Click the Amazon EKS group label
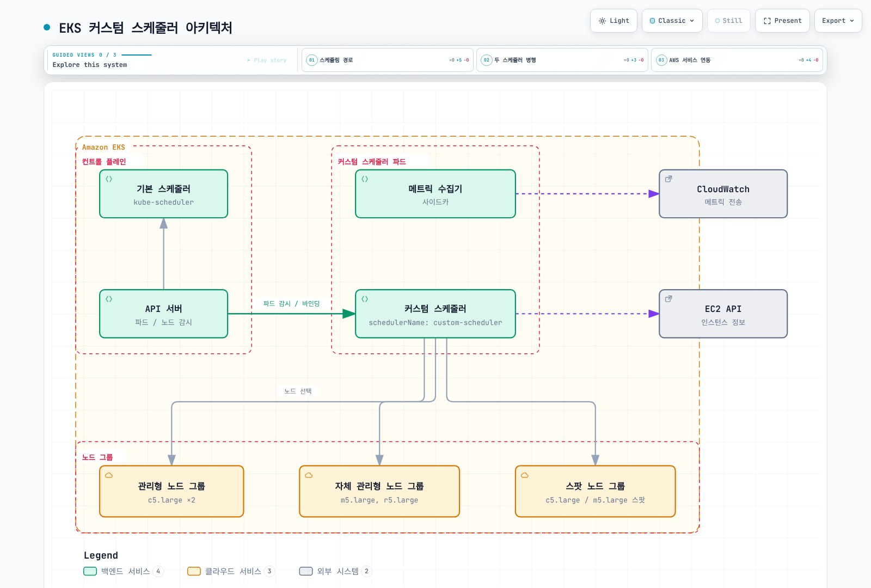Screen dimensions: 871x588 pyautogui.click(x=103, y=148)
